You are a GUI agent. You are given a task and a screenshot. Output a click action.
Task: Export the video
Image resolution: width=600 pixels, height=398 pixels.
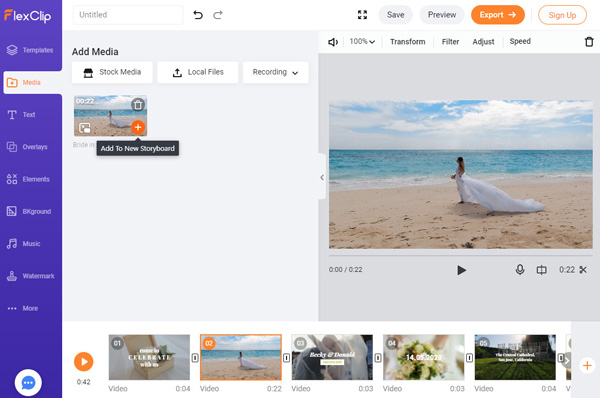(x=497, y=15)
